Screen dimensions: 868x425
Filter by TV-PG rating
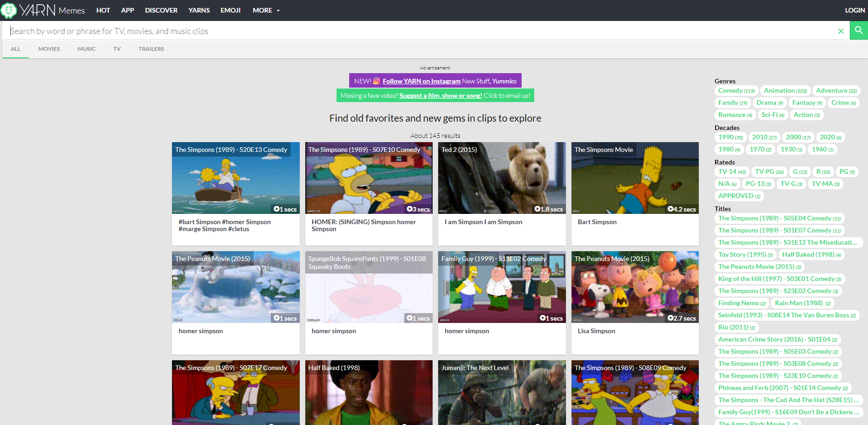tap(769, 171)
